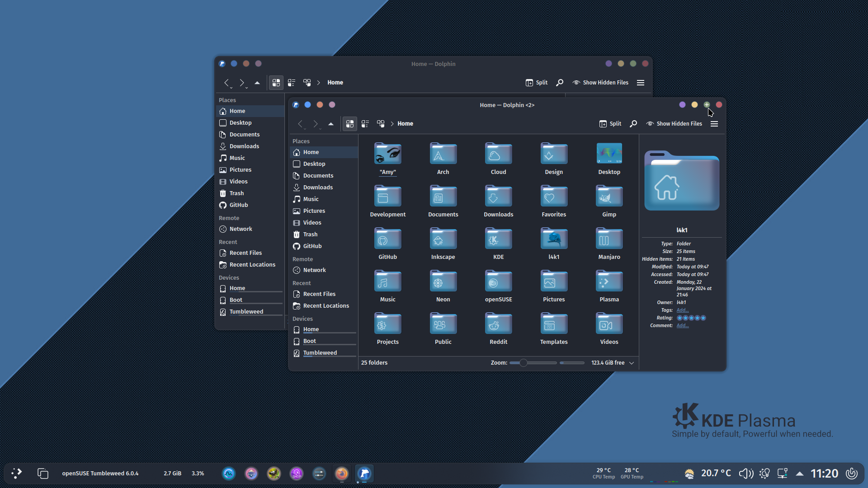The image size is (868, 488).
Task: Go up one folder in front window
Action: pos(331,124)
